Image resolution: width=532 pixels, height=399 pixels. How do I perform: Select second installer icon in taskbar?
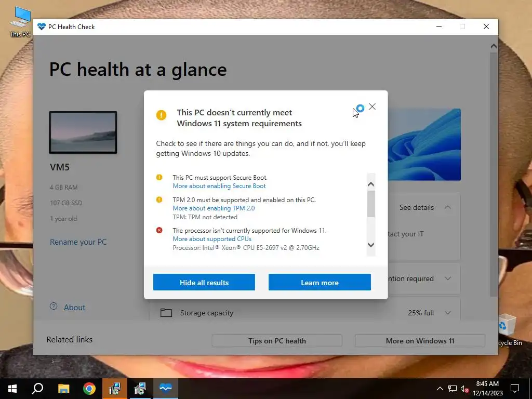point(140,389)
